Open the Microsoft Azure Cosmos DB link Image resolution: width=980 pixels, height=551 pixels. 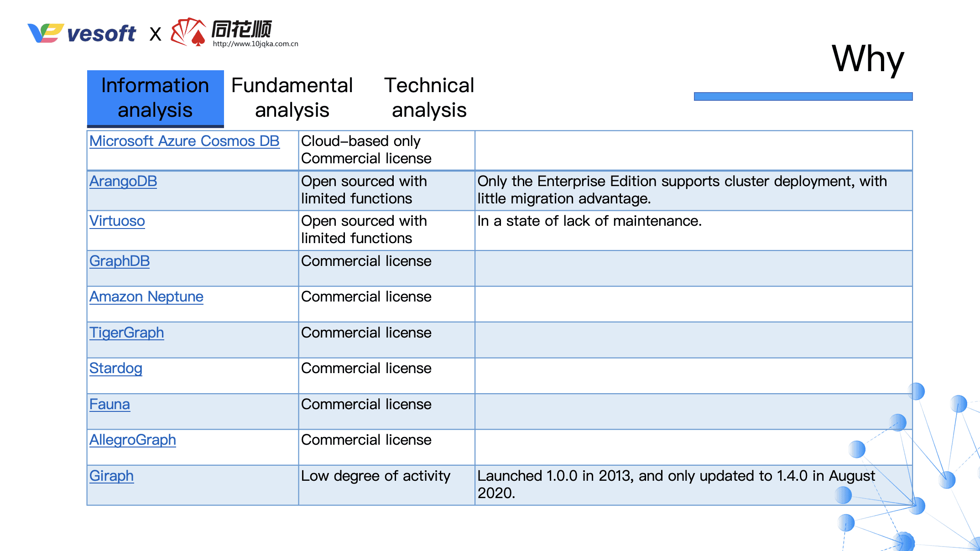tap(184, 141)
